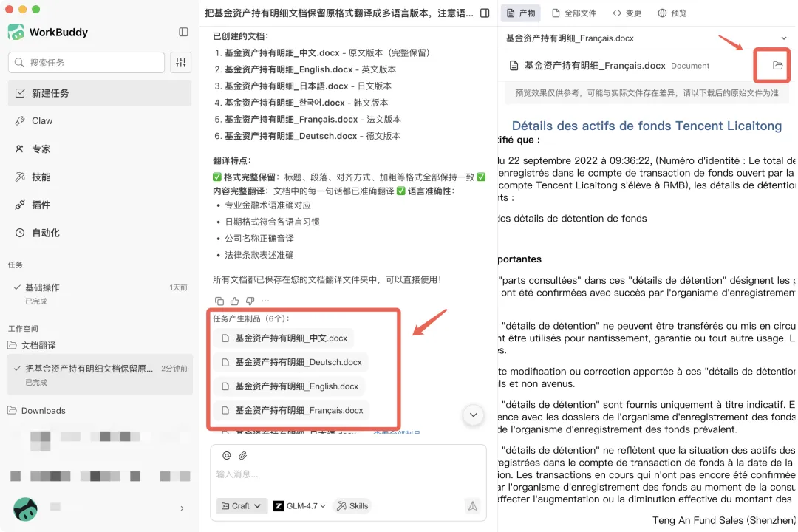Start a new task with 新建任务
Screen dimensions: 798x532
point(100,93)
